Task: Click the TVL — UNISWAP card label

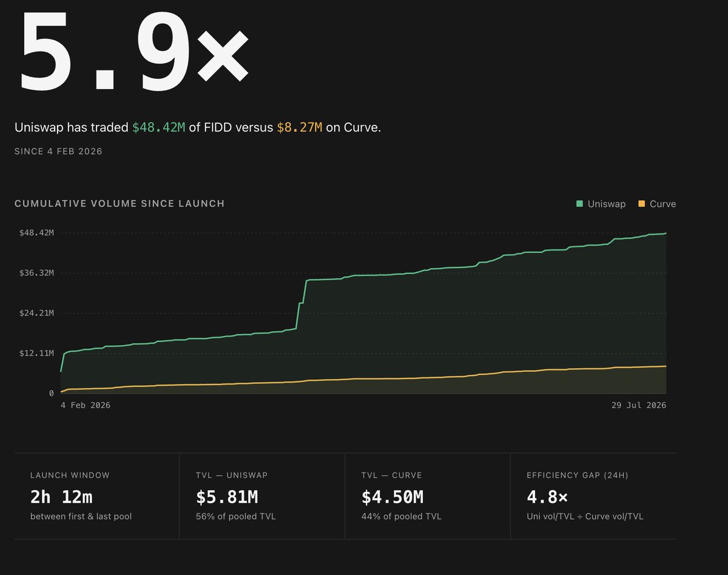Action: click(232, 476)
